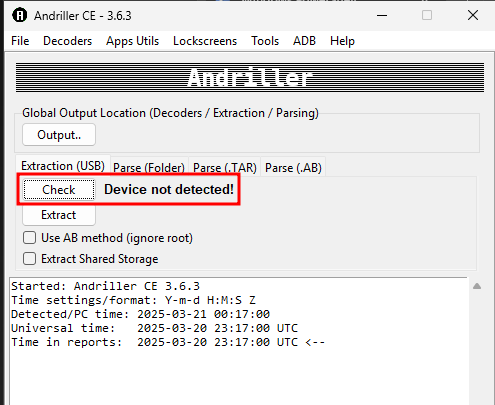Viewport: 495px width, 405px height.
Task: Open the ADB menu
Action: coord(304,41)
